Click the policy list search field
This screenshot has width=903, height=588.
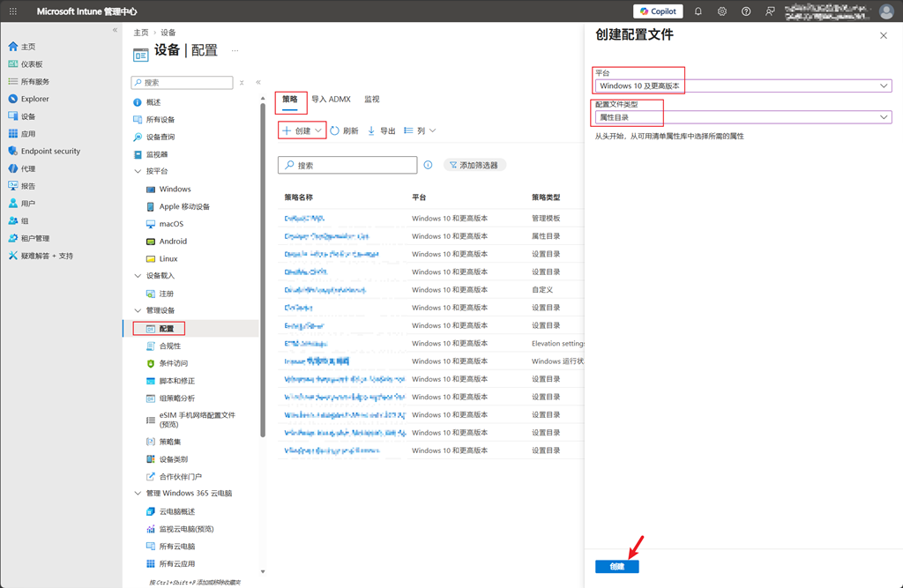click(x=347, y=165)
